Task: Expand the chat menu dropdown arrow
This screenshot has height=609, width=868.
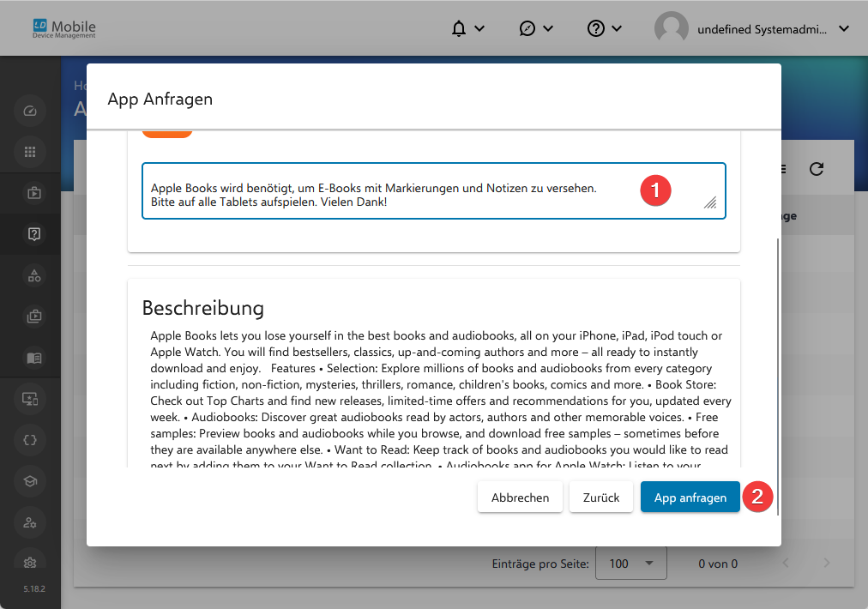Action: [x=548, y=28]
